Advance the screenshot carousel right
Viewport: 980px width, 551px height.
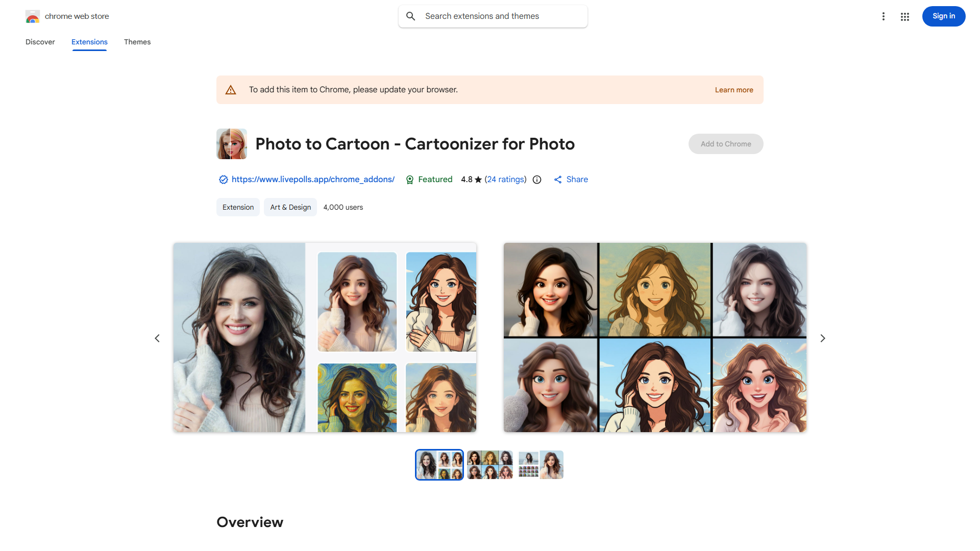823,338
